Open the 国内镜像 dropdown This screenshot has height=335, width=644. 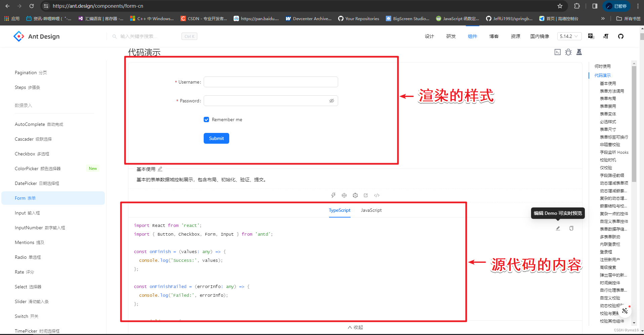click(539, 36)
